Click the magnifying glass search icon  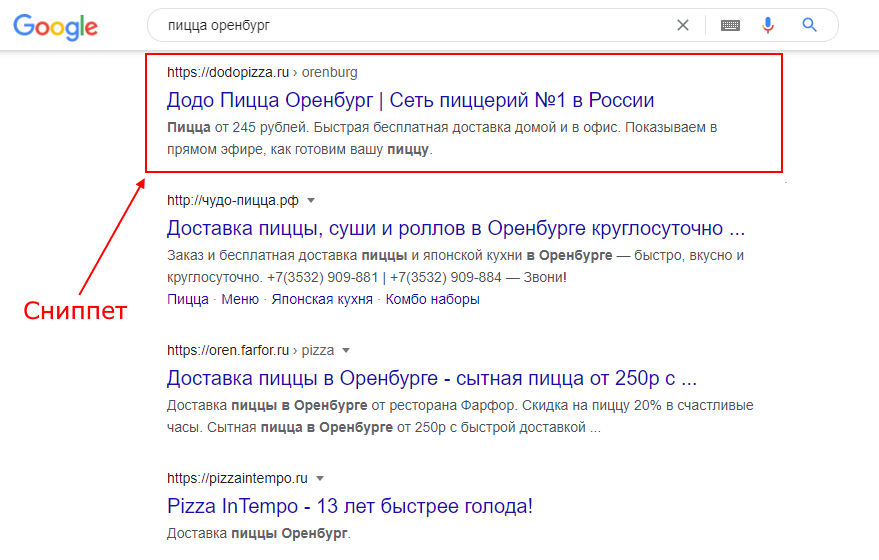[x=809, y=25]
